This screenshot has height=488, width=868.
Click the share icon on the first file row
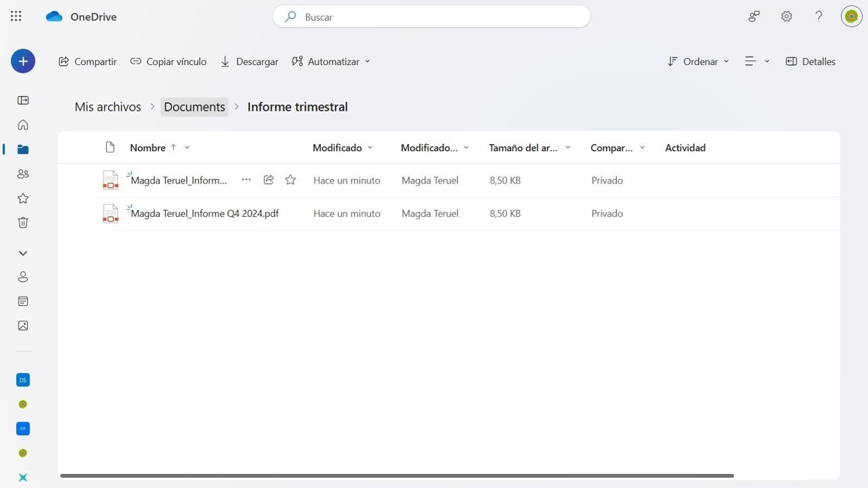pos(268,180)
